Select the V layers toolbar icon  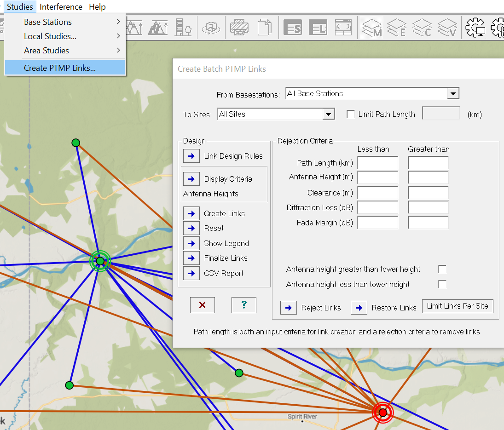(x=446, y=28)
